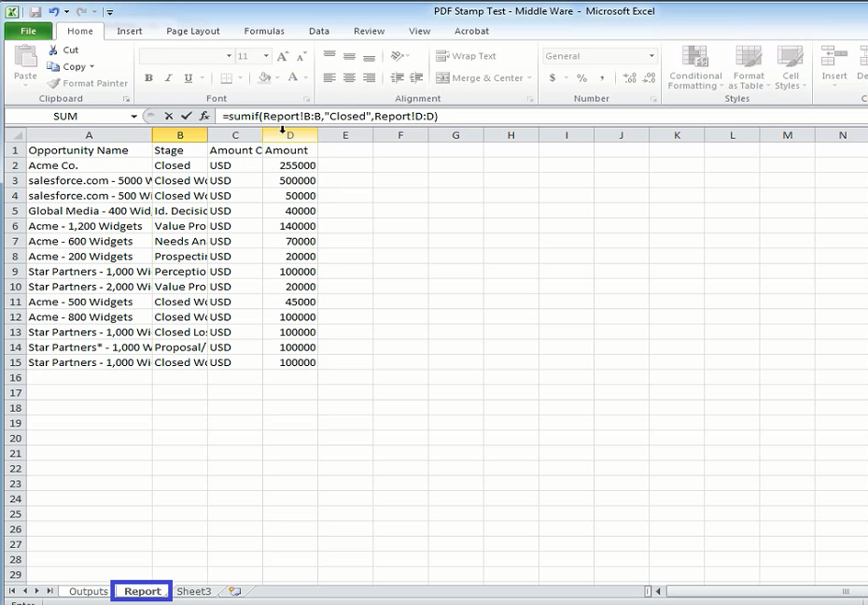Click the Enter checkmark in formula bar
868x605 pixels.
[x=187, y=117]
